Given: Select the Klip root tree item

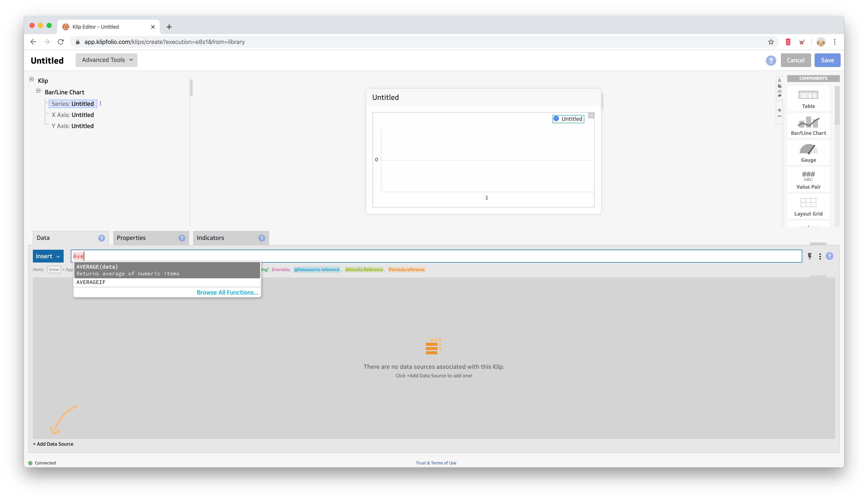Looking at the screenshot, I should coord(43,80).
